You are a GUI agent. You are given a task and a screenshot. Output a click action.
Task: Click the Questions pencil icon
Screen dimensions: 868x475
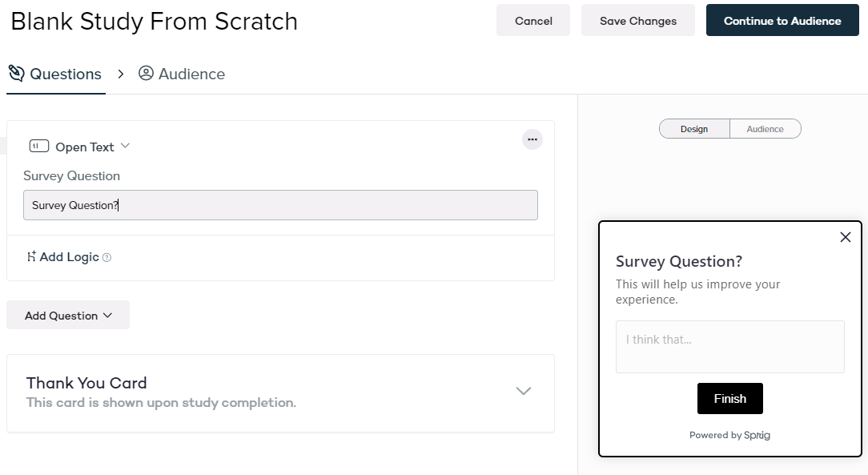17,74
